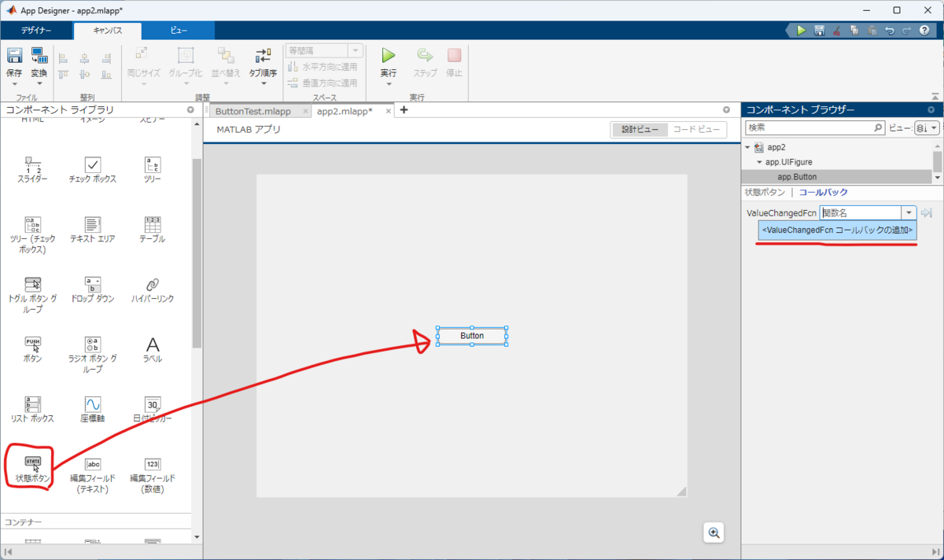944x560 pixels.
Task: Switch to State Button (状態ボタン) properties tab
Action: [x=765, y=192]
